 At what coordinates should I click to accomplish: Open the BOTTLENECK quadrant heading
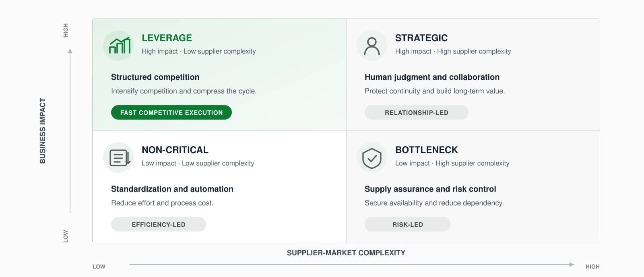pos(427,150)
